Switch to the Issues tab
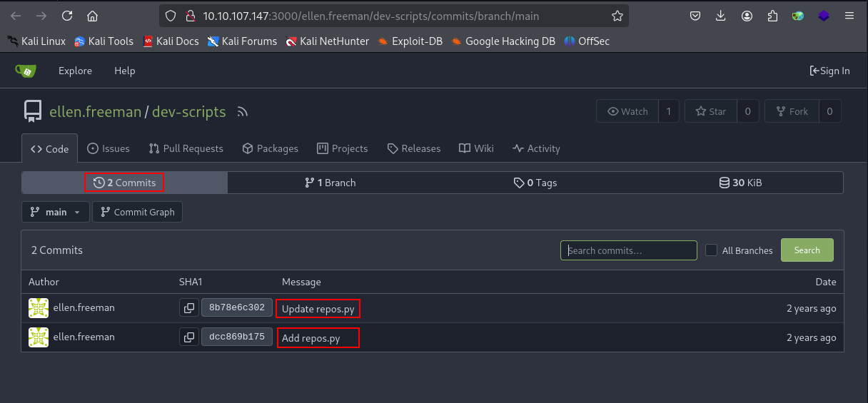Screen dimensions: 868x403 (x=108, y=148)
